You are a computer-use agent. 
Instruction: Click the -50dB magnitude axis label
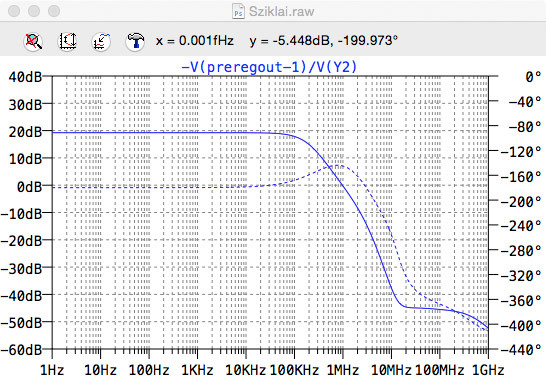[x=22, y=323]
